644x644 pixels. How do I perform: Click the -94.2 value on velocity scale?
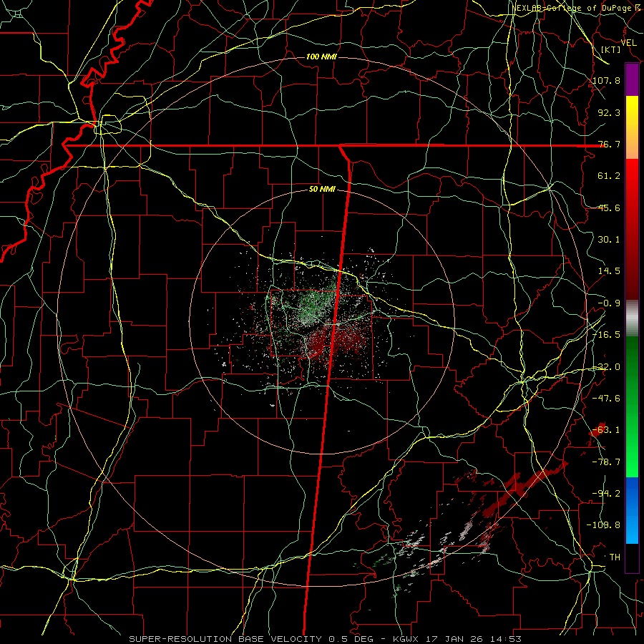pyautogui.click(x=607, y=493)
